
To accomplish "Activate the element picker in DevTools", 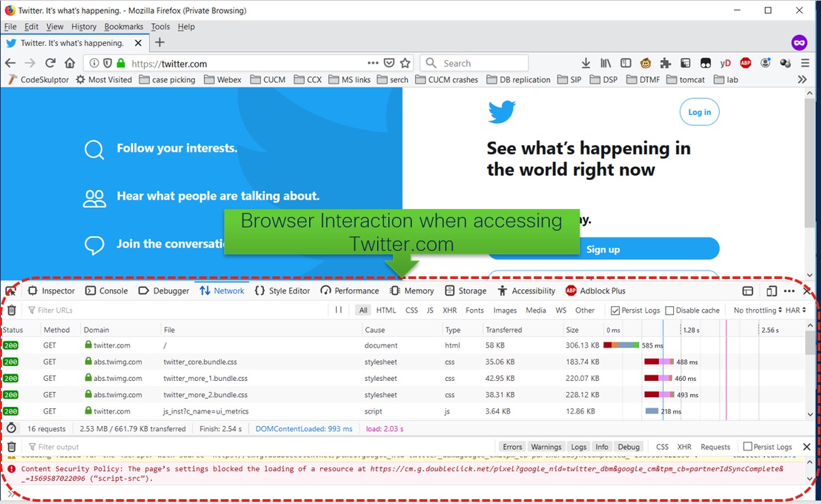I will [11, 291].
